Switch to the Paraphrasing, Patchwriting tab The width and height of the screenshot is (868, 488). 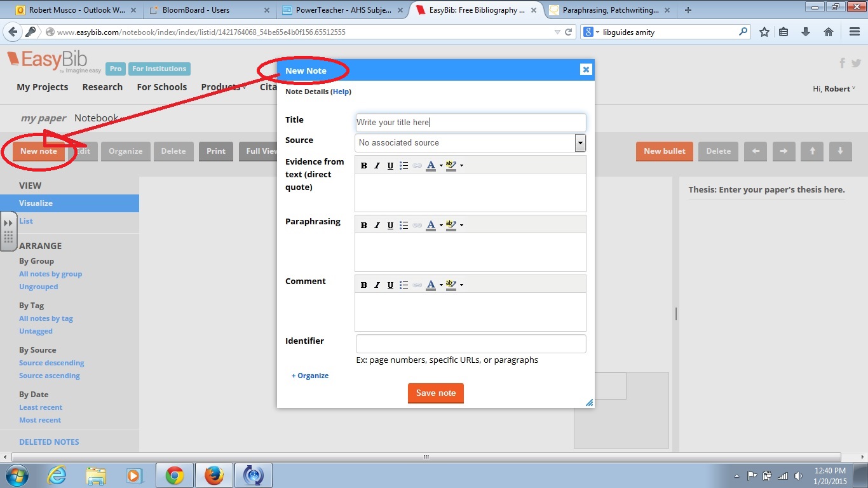pyautogui.click(x=609, y=10)
